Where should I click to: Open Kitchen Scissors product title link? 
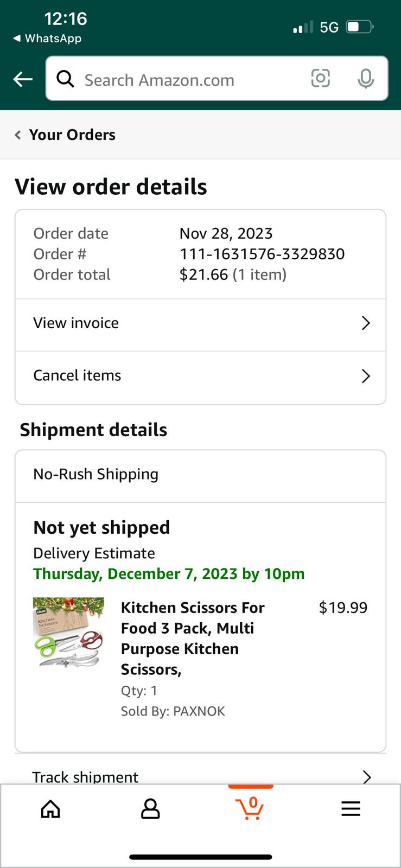point(192,638)
